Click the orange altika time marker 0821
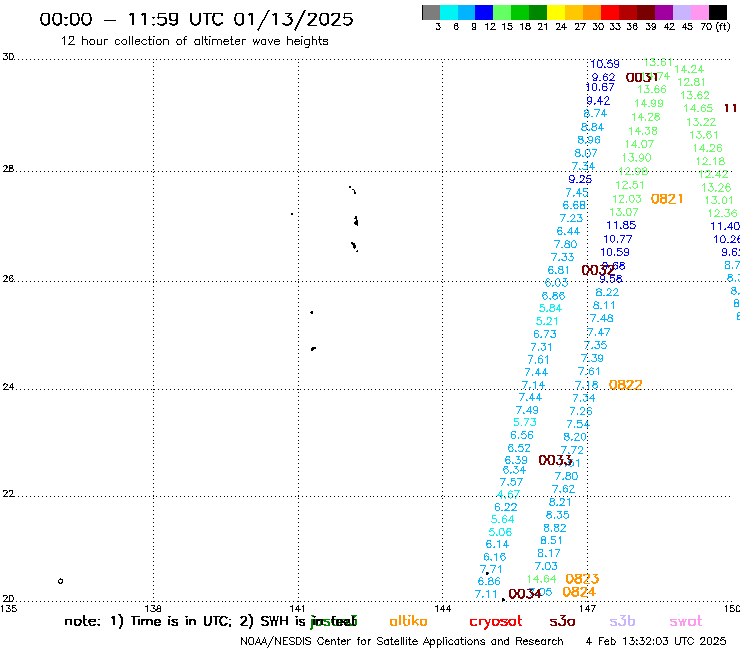The width and height of the screenshot is (740, 650). 667,199
